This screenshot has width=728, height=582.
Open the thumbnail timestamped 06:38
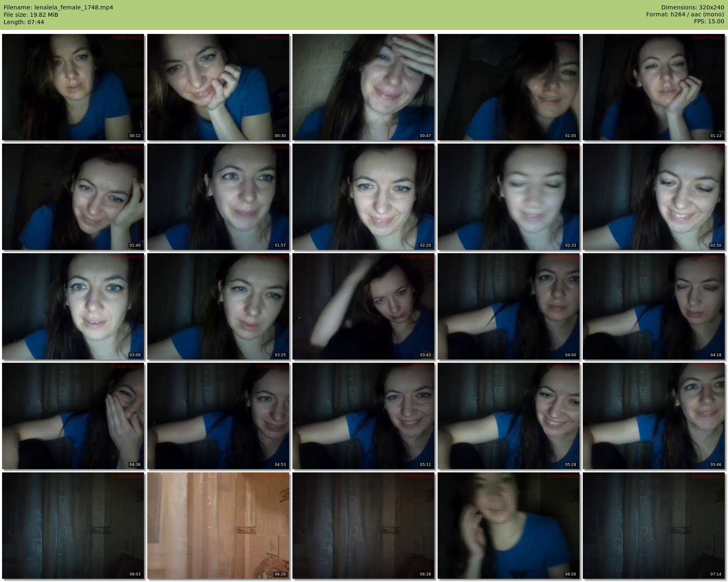click(x=364, y=526)
